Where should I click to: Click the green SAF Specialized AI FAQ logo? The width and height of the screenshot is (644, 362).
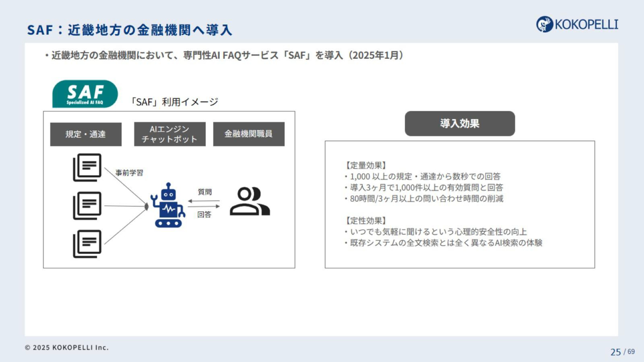click(x=85, y=94)
